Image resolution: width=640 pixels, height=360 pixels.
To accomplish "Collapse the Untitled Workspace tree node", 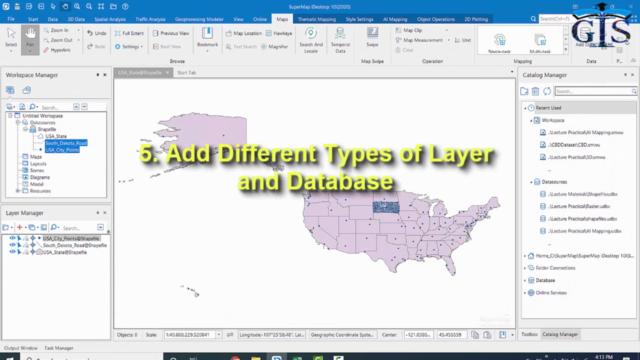I will coord(10,116).
